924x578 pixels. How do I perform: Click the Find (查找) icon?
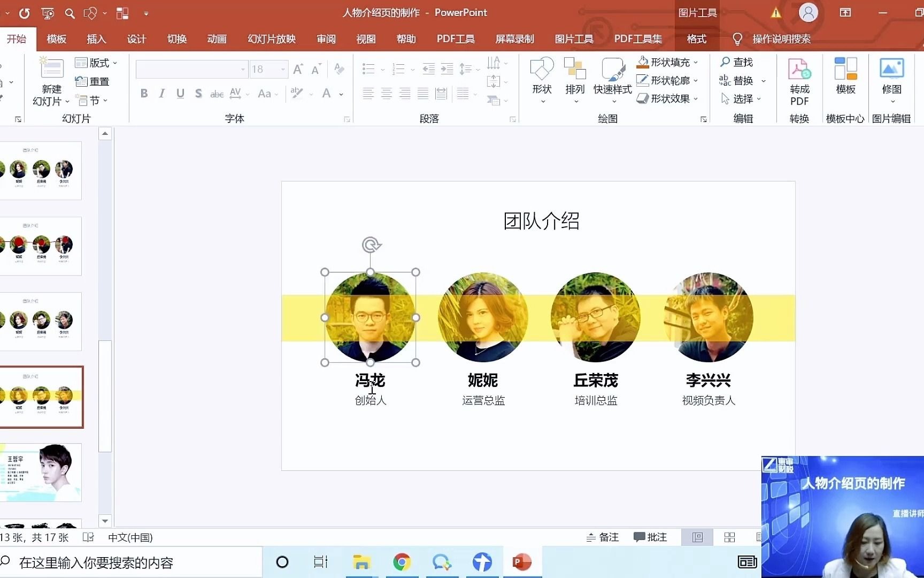pyautogui.click(x=726, y=62)
